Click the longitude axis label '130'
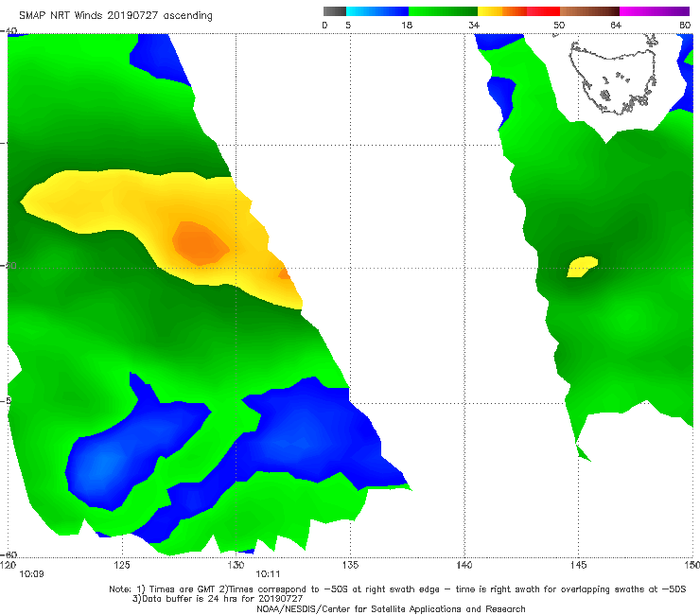Viewport: 700px width, 615px height. (x=236, y=565)
